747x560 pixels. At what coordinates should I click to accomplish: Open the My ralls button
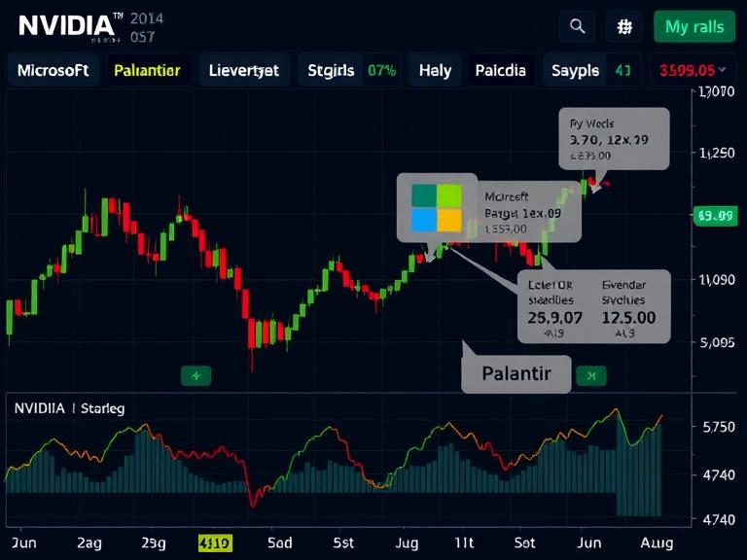694,26
